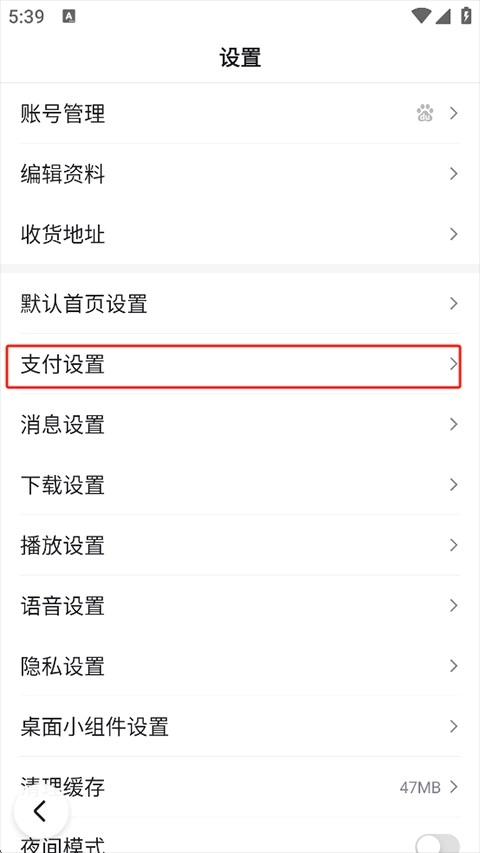Open 账号管理 row
Image resolution: width=480 pixels, height=853 pixels.
click(x=239, y=113)
